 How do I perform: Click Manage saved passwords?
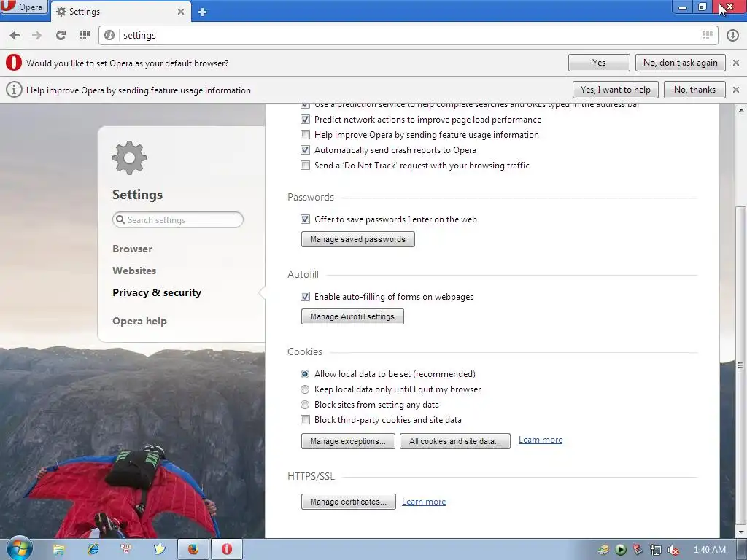point(357,239)
